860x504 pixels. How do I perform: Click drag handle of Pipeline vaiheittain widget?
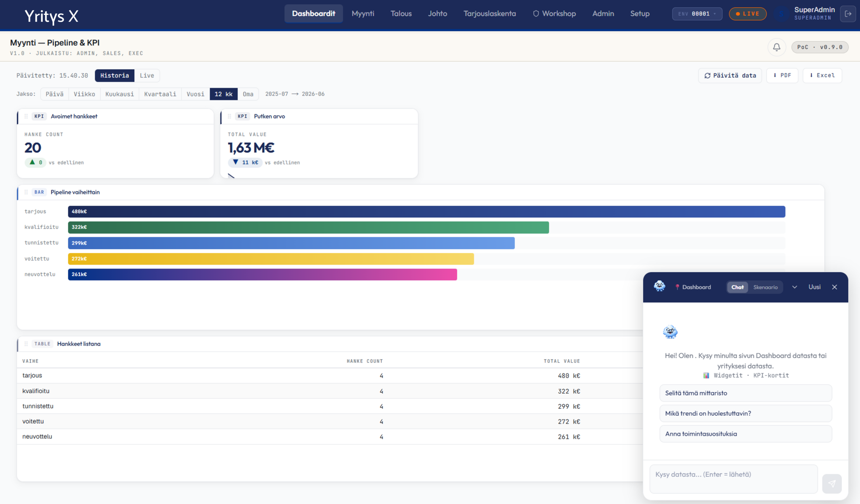point(26,192)
